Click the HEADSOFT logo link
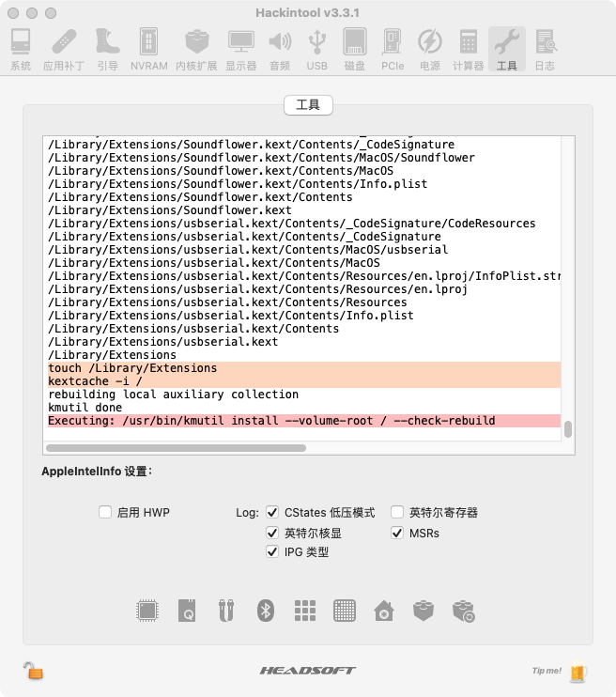Viewport: 616px width, 697px height. (308, 671)
